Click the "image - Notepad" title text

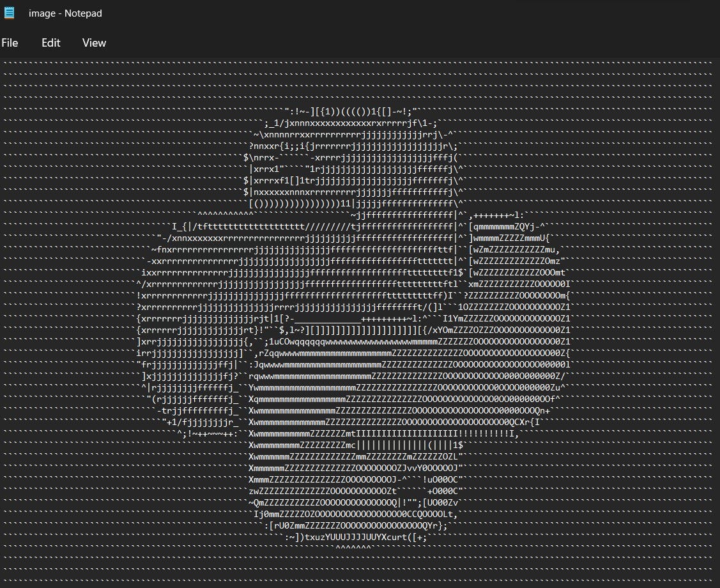(65, 13)
